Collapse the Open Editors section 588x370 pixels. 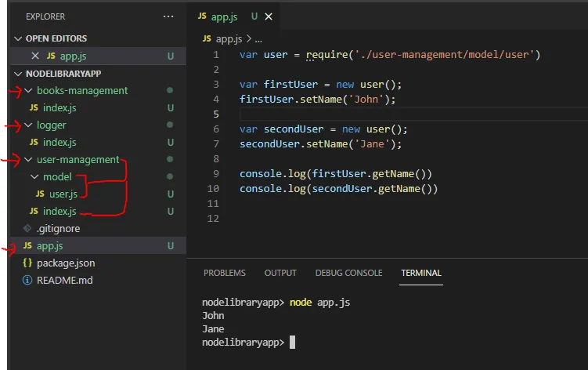[x=19, y=38]
